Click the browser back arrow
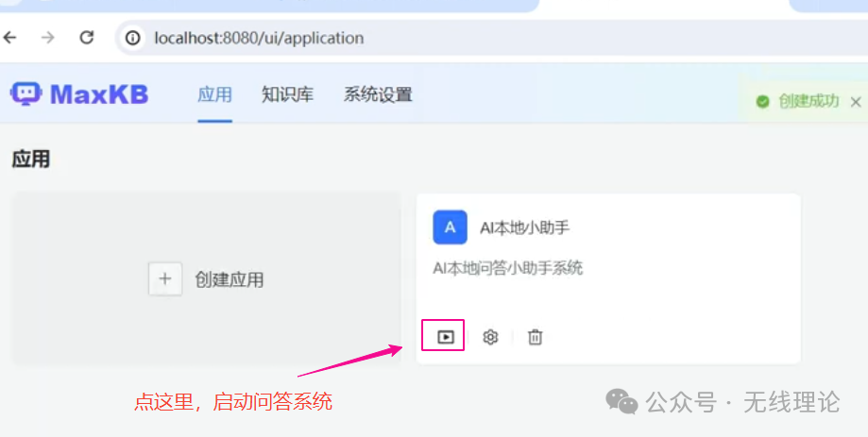This screenshot has height=437, width=868. (10, 38)
